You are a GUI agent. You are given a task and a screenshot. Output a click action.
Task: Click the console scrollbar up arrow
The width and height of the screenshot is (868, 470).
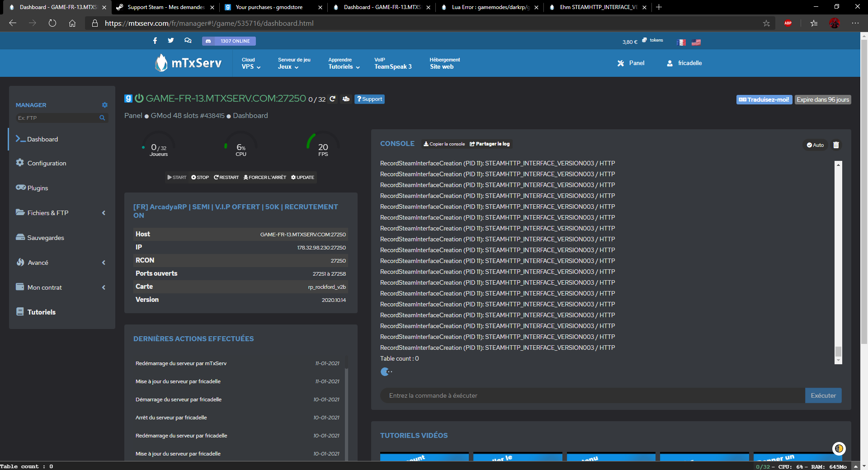click(x=838, y=164)
